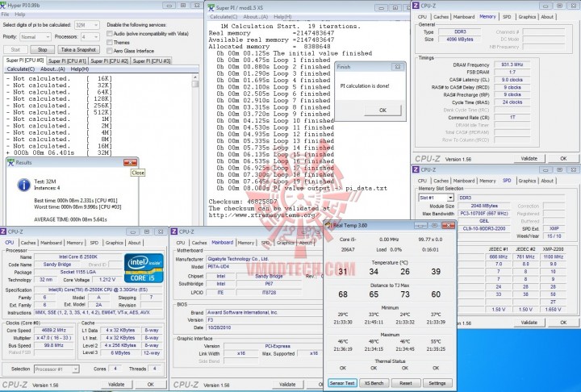
Task: Click the AVERAGE TIME line in Results
Action: [x=70, y=219]
